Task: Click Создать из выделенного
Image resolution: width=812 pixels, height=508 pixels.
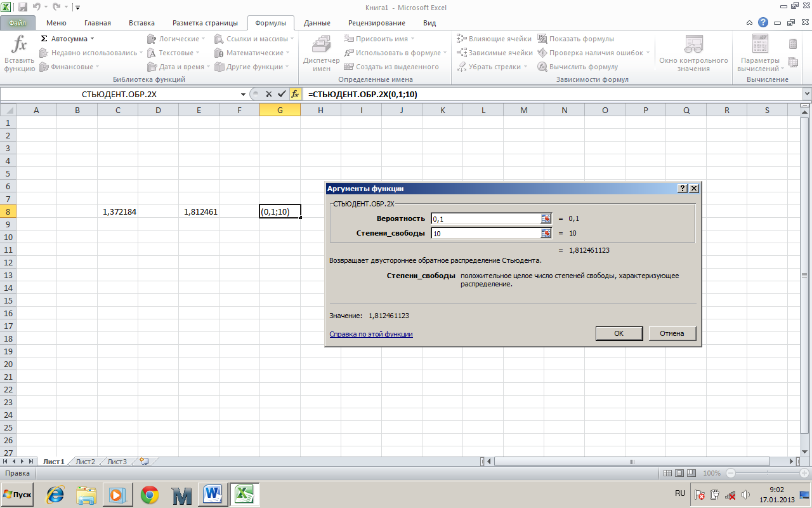Action: coord(391,67)
